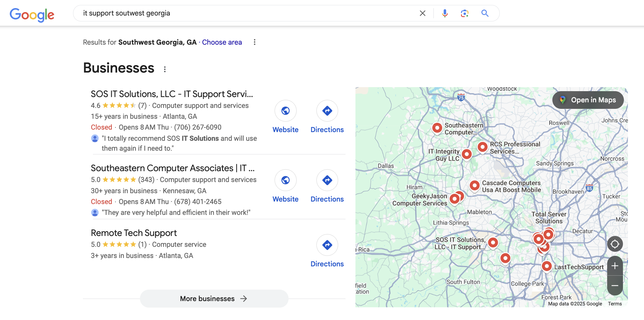Select IT Integrity Guy LLC map pin
Viewport: 644px width, 320px height.
click(467, 154)
